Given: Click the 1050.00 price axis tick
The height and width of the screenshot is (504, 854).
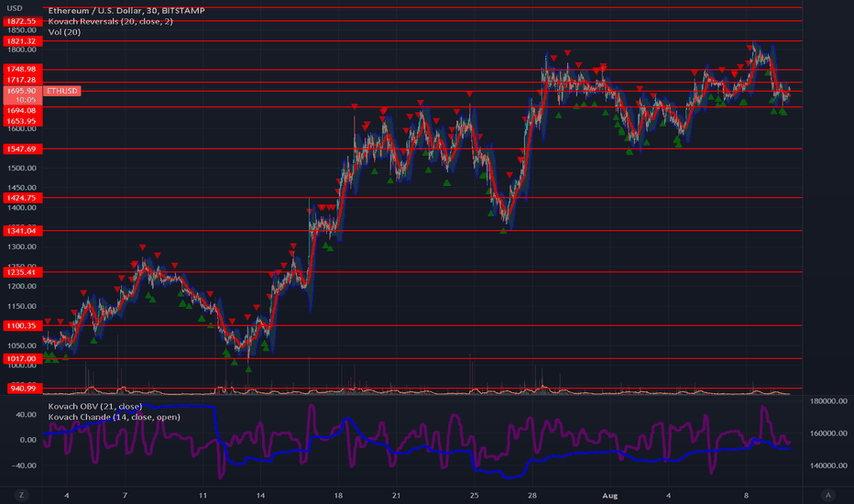Looking at the screenshot, I should 22,345.
